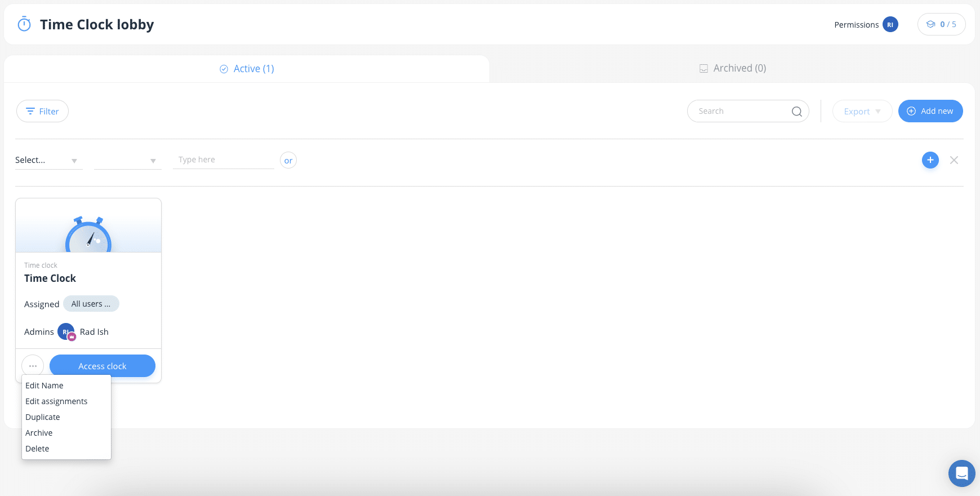Switch to the Active (1) tab

pyautogui.click(x=247, y=69)
